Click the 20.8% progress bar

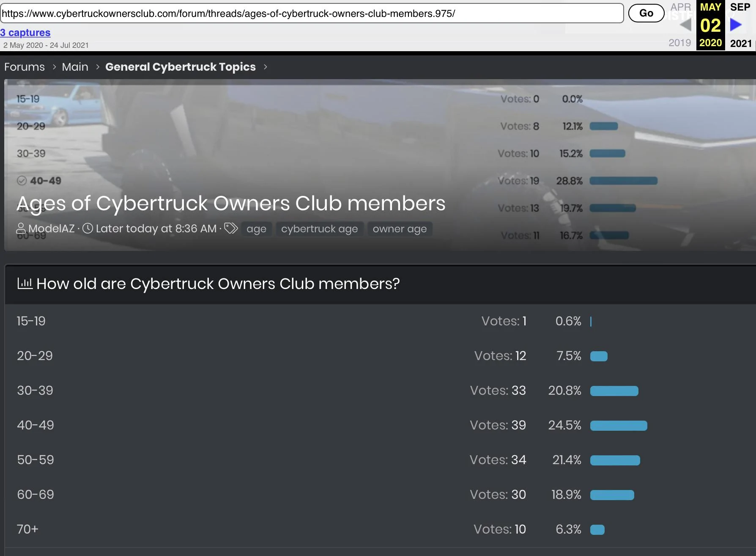click(x=614, y=391)
